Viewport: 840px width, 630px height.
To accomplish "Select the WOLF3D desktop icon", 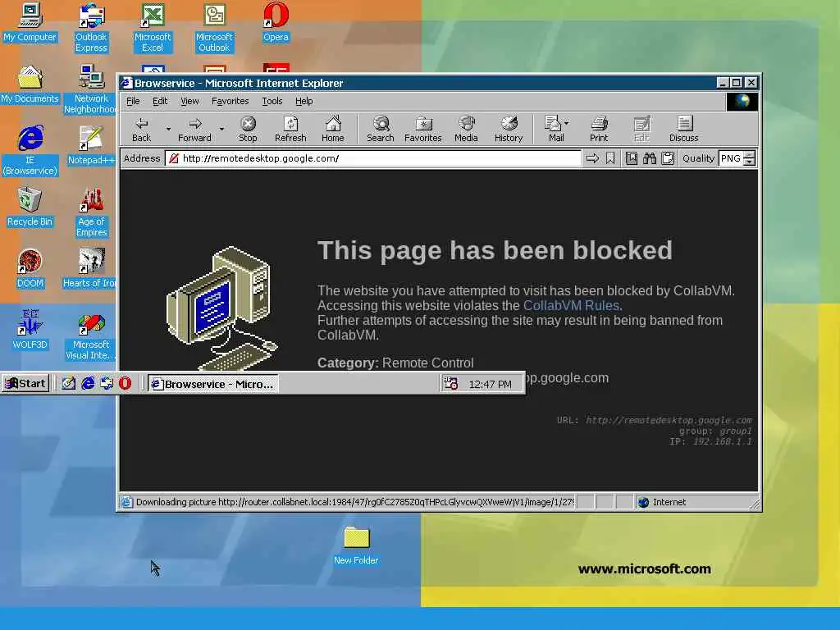I will [x=30, y=331].
